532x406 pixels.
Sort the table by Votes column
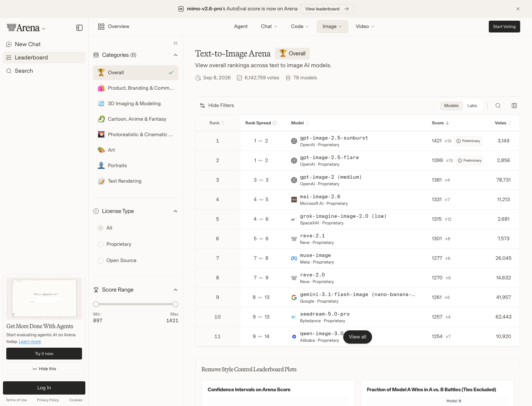(x=503, y=123)
